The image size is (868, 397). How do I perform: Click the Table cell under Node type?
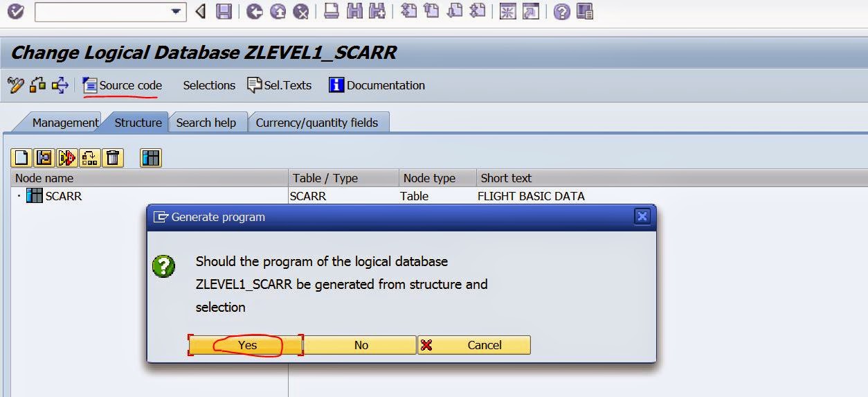tap(414, 196)
